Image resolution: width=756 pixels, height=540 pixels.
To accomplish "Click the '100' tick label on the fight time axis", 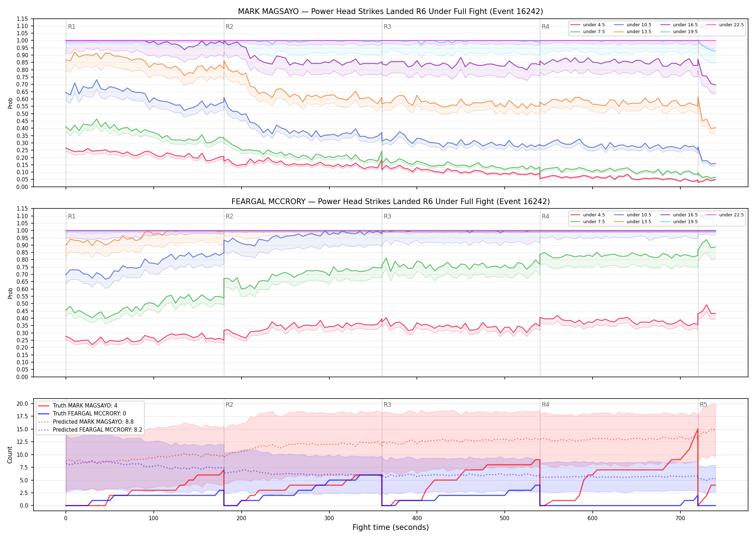I will point(154,518).
